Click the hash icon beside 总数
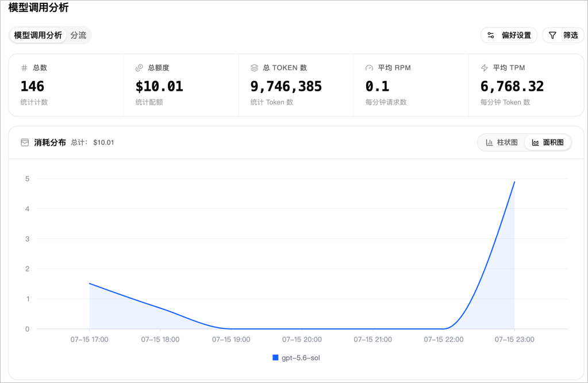The height and width of the screenshot is (383, 588). pos(24,68)
